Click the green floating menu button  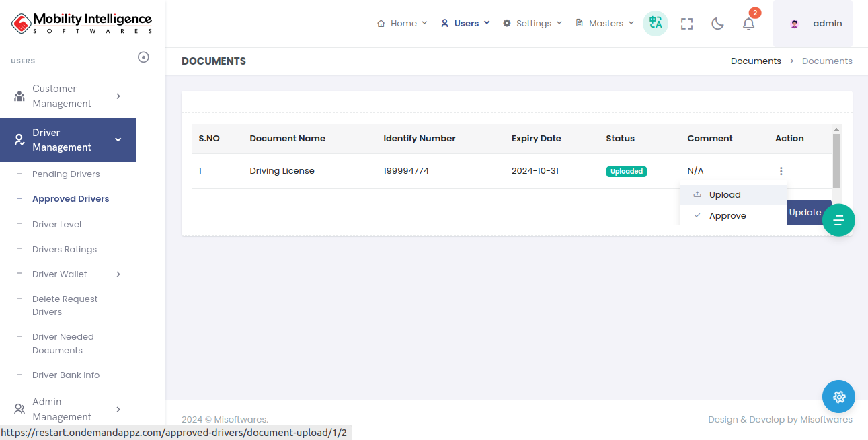pos(838,220)
